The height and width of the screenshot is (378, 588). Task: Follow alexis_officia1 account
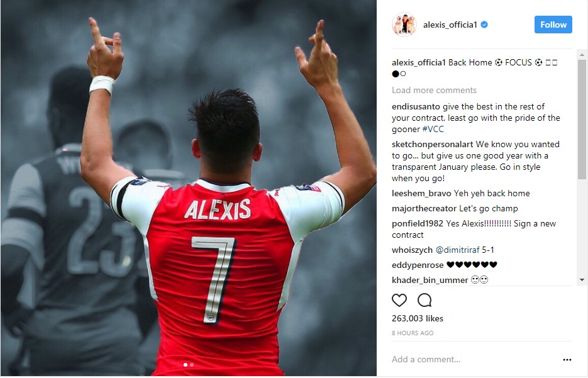(553, 25)
